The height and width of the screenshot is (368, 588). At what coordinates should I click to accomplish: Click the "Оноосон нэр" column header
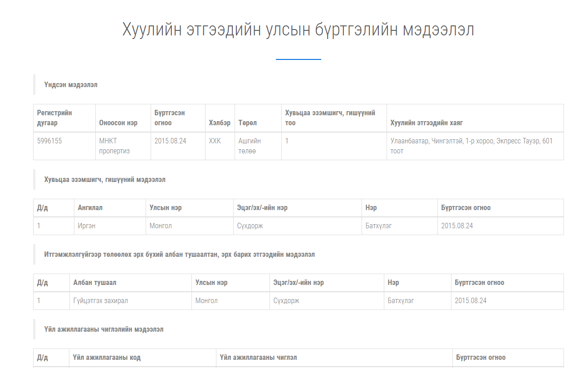118,123
